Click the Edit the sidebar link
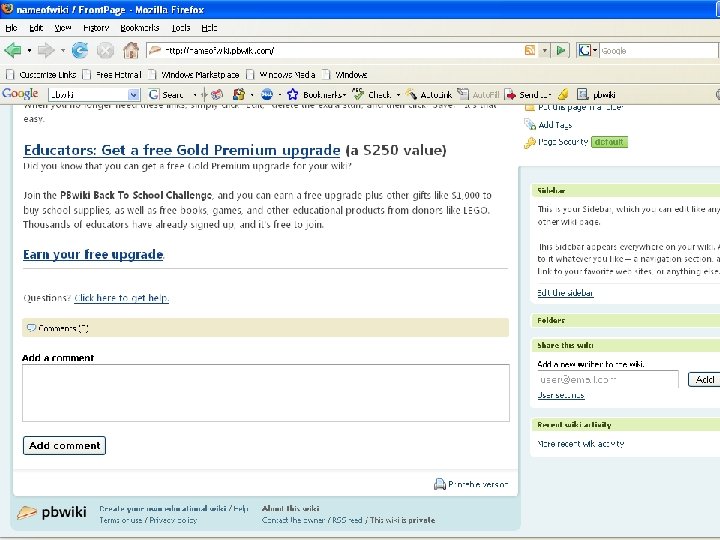The image size is (720, 540). pos(565,293)
